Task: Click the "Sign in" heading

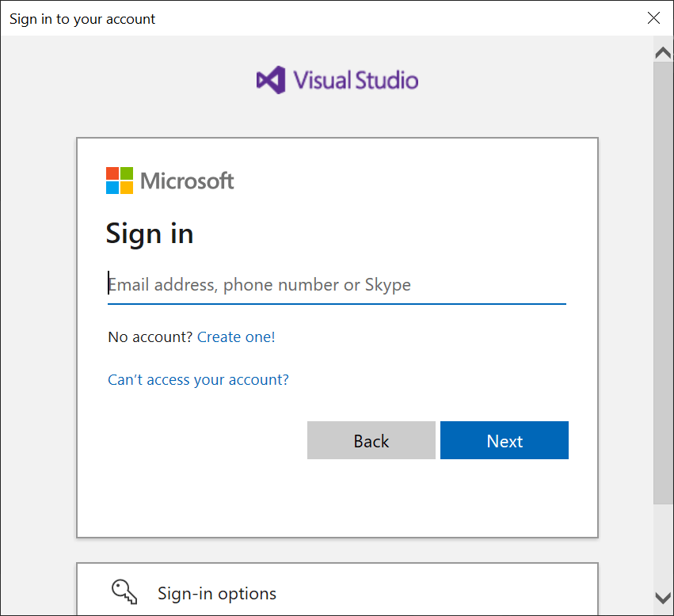Action: click(149, 234)
